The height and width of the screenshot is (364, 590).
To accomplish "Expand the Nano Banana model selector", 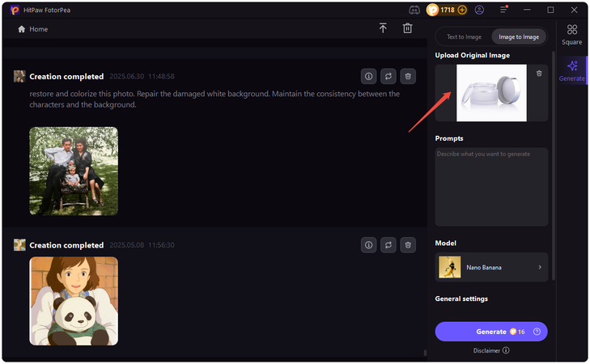I will 491,267.
